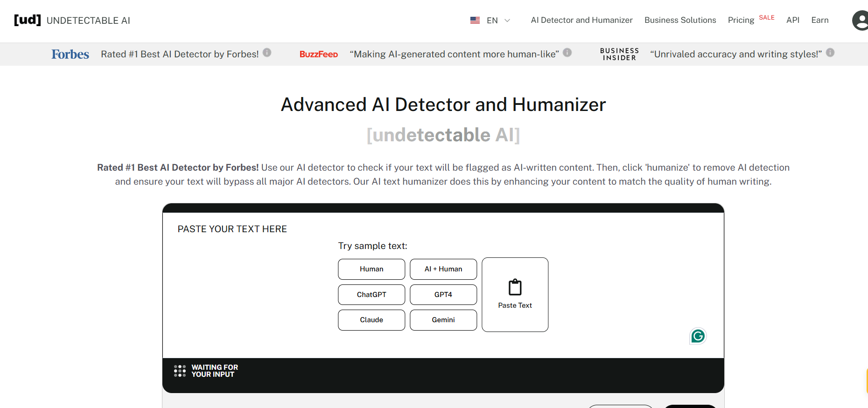Go to the Pricing page
Screen dimensions: 868x408
(741, 20)
